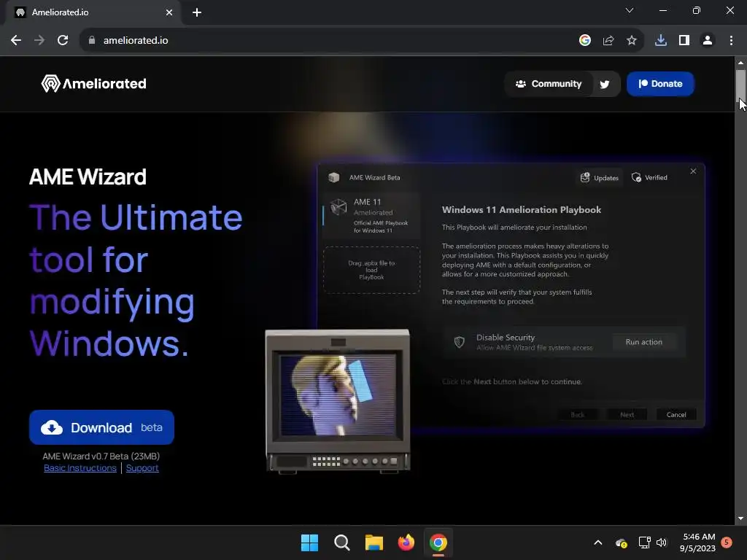Click Verified in the AME Wizard preview
Image resolution: width=747 pixels, height=560 pixels.
[649, 178]
